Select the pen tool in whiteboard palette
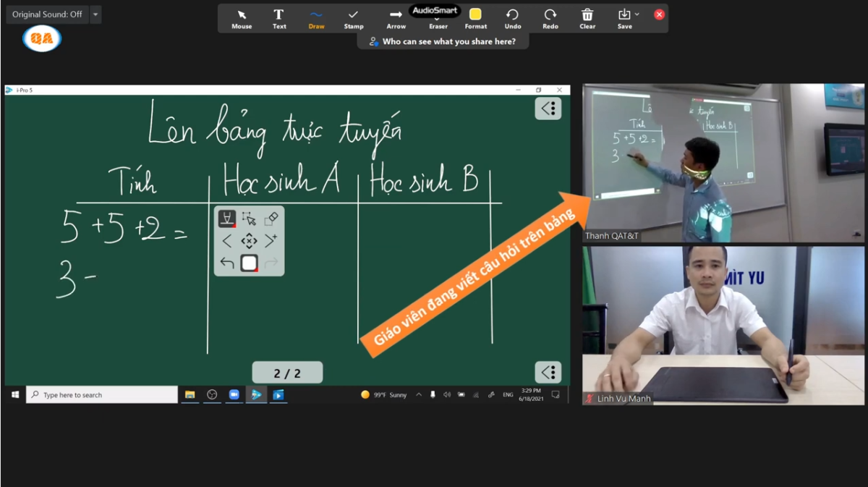Image resolution: width=868 pixels, height=487 pixels. (x=227, y=219)
